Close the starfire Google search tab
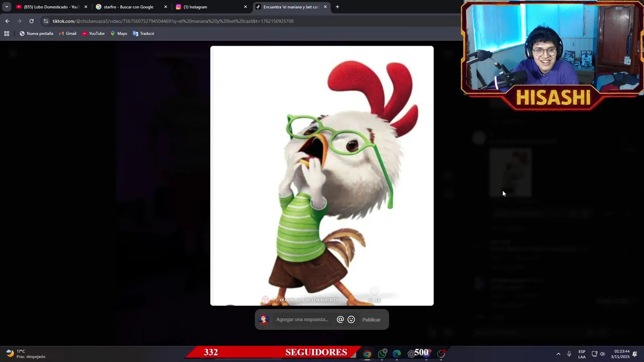The image size is (644, 362). pos(166,7)
